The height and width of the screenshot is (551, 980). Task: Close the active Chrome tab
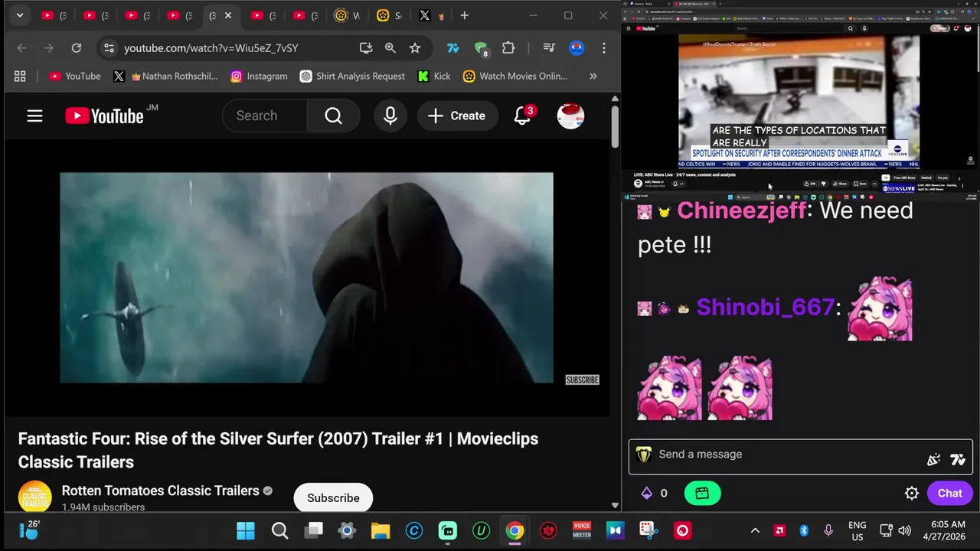point(227,15)
